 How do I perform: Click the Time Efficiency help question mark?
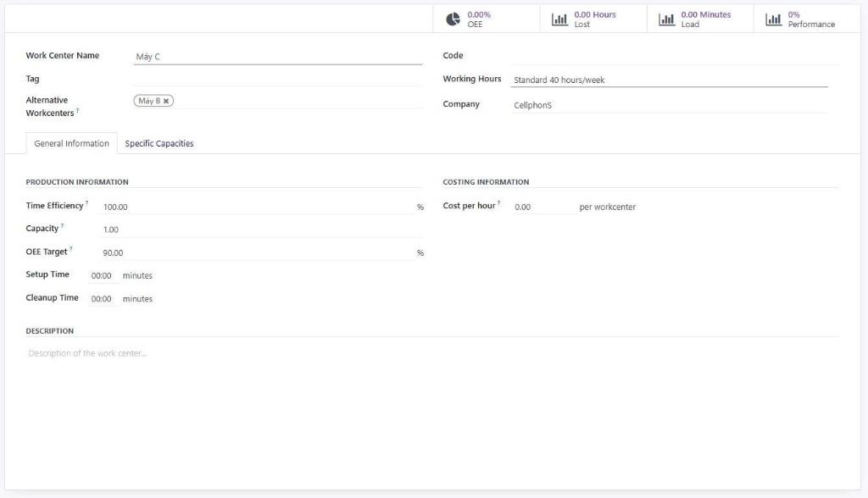tap(86, 204)
